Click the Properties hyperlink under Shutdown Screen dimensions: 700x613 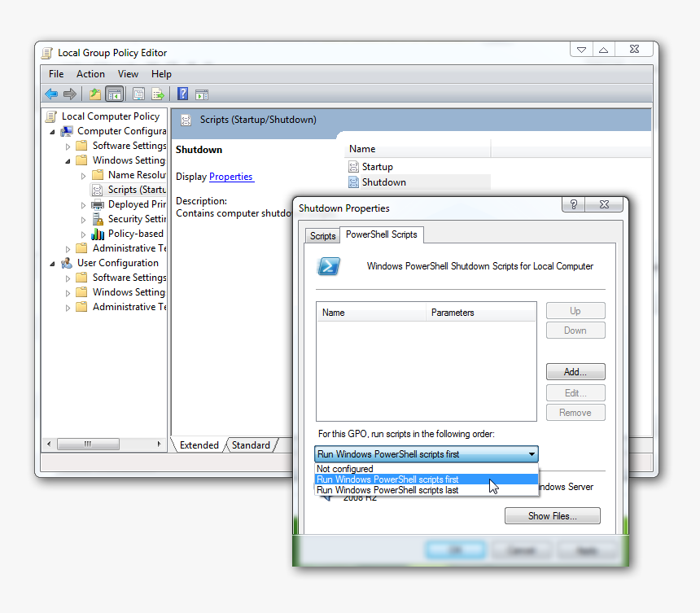coord(231,177)
